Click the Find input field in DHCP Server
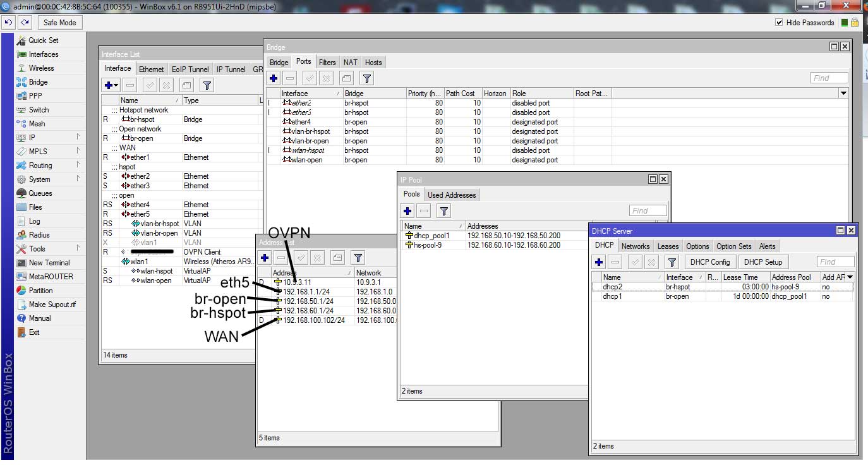This screenshot has height=465, width=868. [835, 262]
